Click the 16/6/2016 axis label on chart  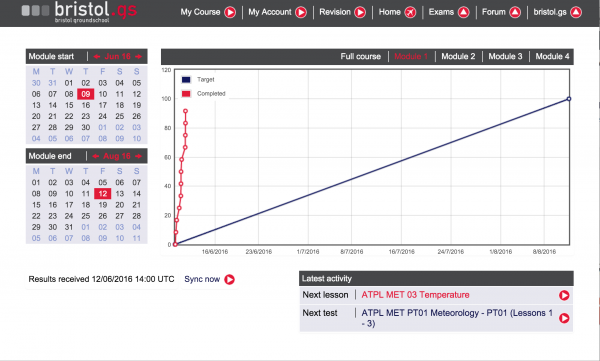click(215, 252)
